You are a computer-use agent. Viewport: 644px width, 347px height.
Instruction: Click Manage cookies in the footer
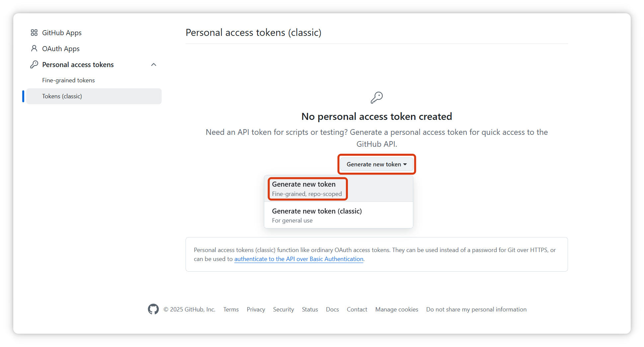click(x=397, y=309)
